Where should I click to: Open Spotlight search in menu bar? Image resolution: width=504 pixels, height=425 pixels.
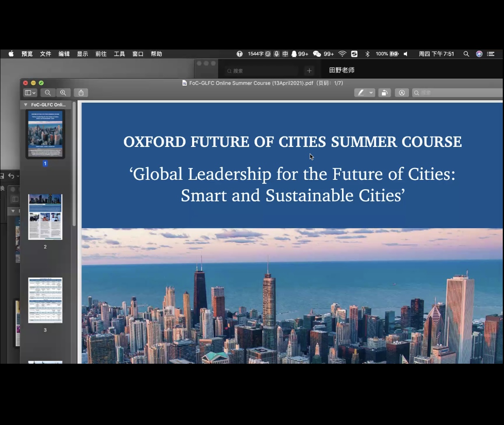[x=466, y=54]
